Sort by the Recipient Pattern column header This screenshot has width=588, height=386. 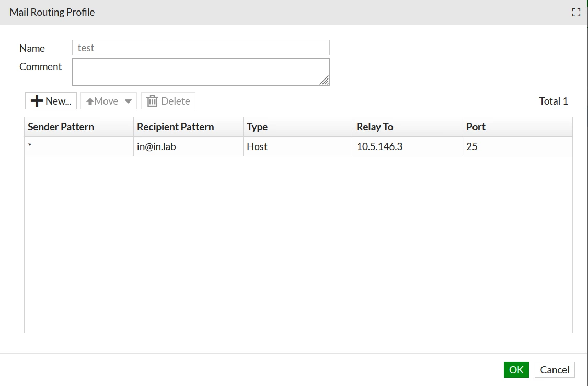coord(188,127)
